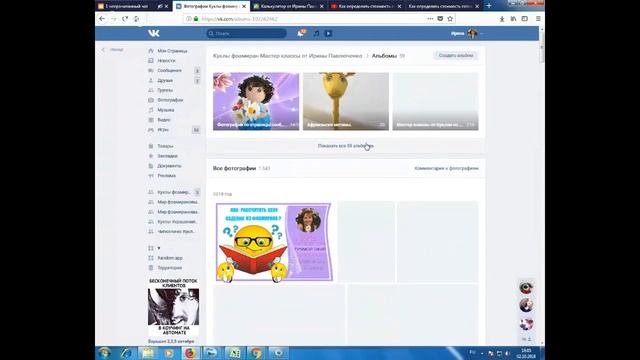
Task: Toggle the Firefox sidebar icon
Action: click(525, 19)
